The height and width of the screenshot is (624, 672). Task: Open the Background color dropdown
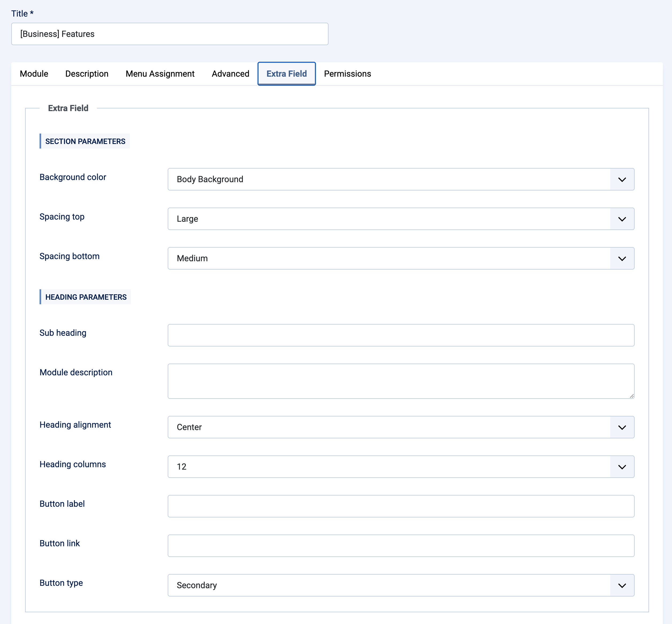click(400, 179)
